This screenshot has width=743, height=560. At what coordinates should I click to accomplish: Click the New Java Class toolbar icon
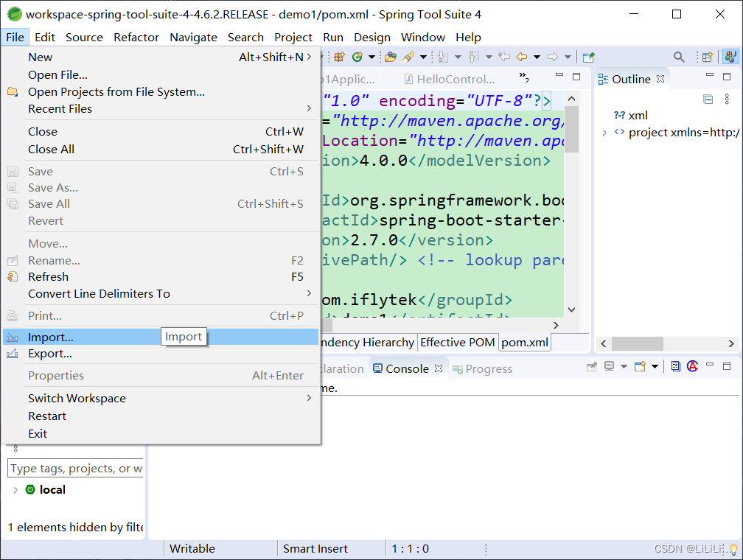pos(357,57)
